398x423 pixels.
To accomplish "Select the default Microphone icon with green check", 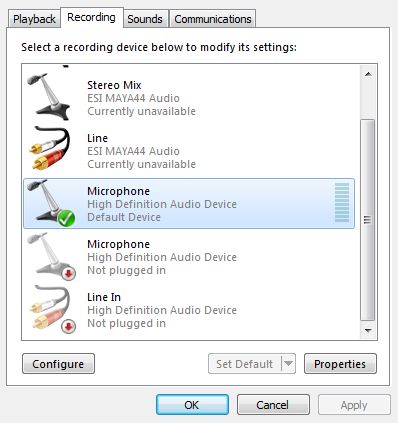I will click(51, 203).
